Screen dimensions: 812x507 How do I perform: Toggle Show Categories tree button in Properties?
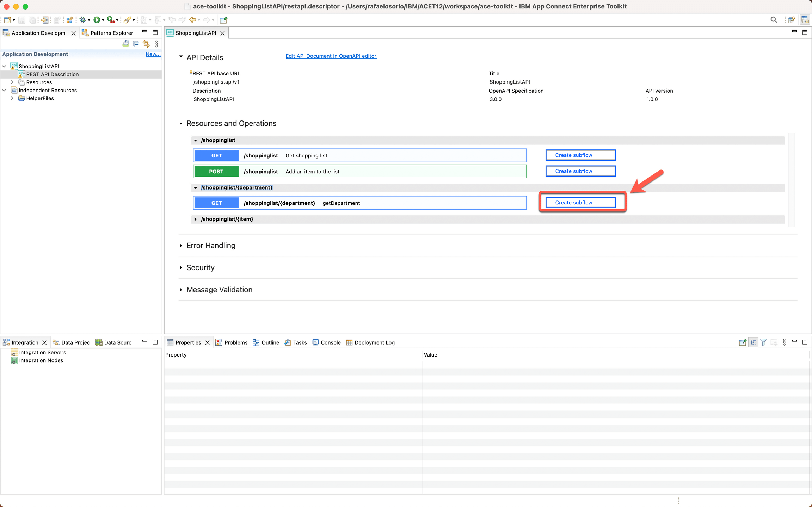(x=753, y=342)
